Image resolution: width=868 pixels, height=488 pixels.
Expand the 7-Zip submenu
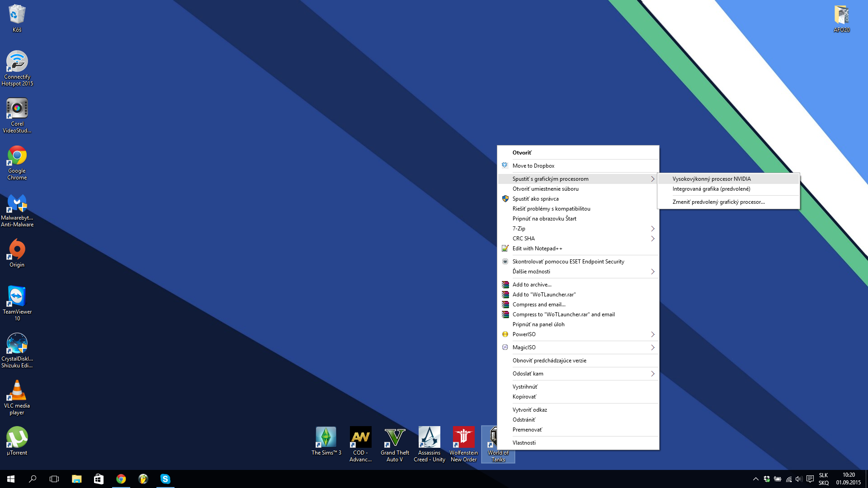[652, 229]
